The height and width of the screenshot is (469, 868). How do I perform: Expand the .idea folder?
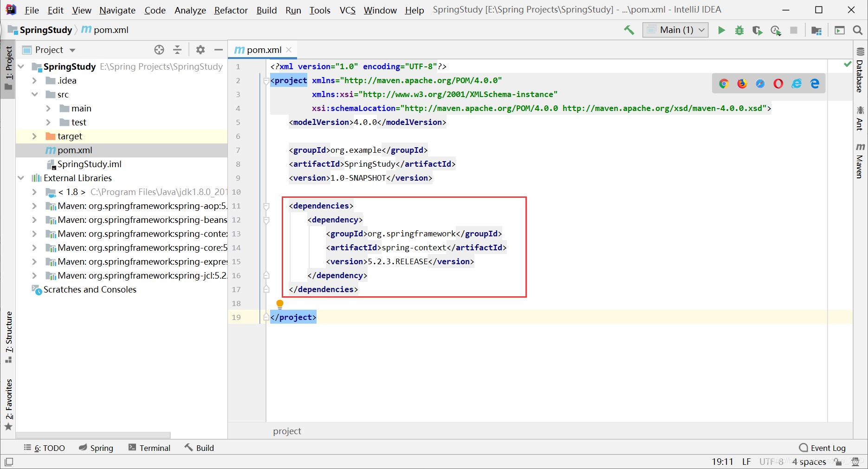[x=34, y=80]
